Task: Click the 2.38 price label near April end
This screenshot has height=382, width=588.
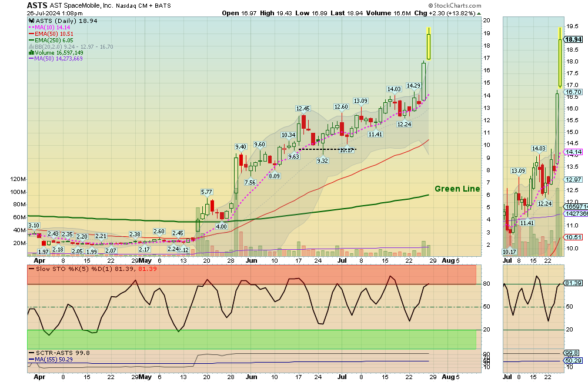Action: [x=135, y=234]
